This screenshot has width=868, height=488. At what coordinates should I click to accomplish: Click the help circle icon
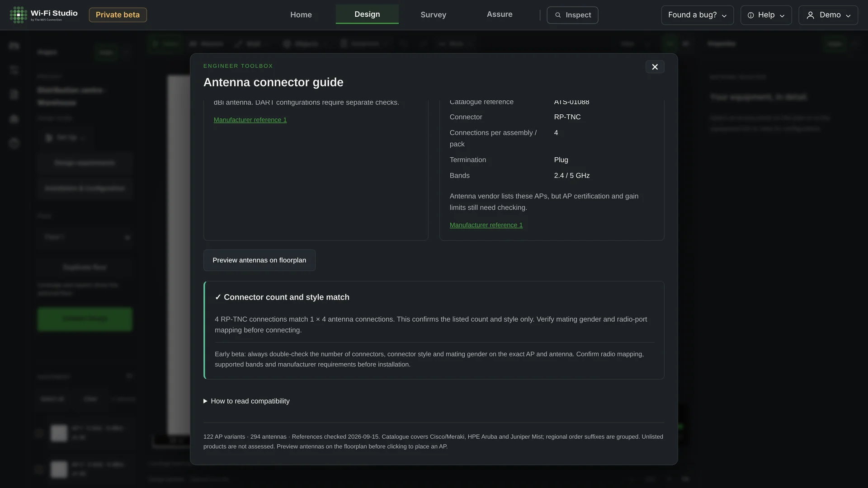[x=751, y=15]
